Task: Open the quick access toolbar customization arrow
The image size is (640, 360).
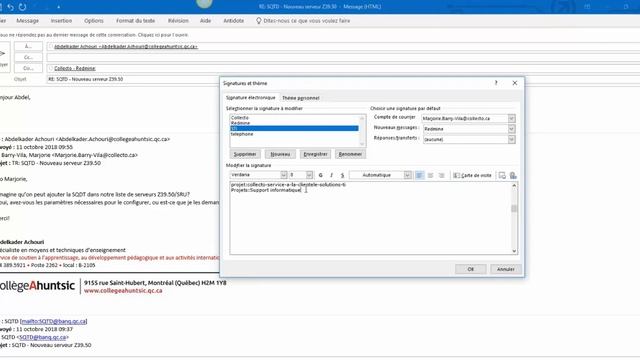Action: click(x=58, y=7)
